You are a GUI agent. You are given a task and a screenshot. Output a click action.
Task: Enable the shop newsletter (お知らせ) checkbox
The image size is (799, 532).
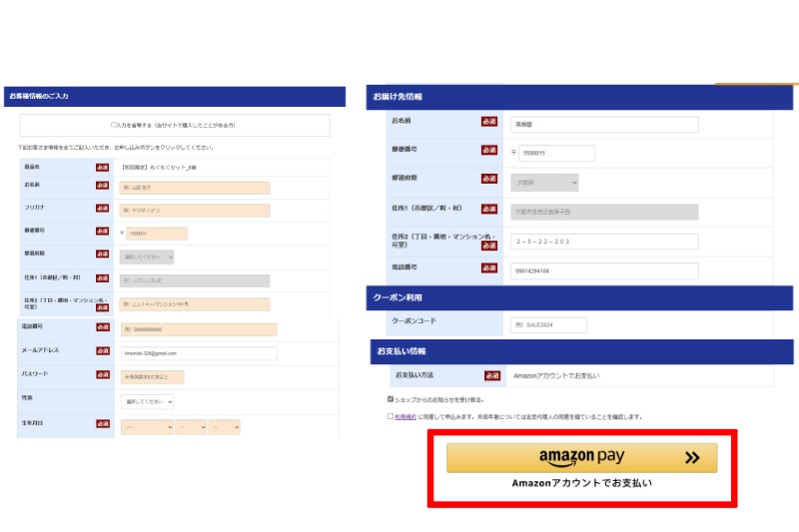pyautogui.click(x=391, y=399)
